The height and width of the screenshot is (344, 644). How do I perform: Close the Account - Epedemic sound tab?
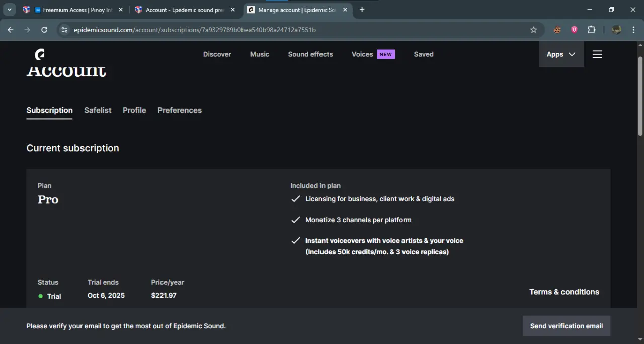click(233, 10)
